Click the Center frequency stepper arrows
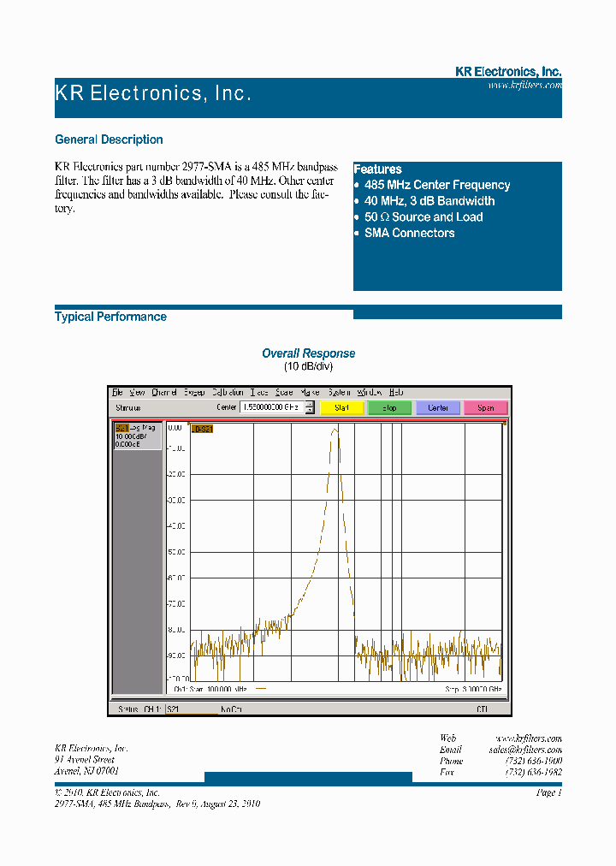The image size is (616, 866). point(310,407)
